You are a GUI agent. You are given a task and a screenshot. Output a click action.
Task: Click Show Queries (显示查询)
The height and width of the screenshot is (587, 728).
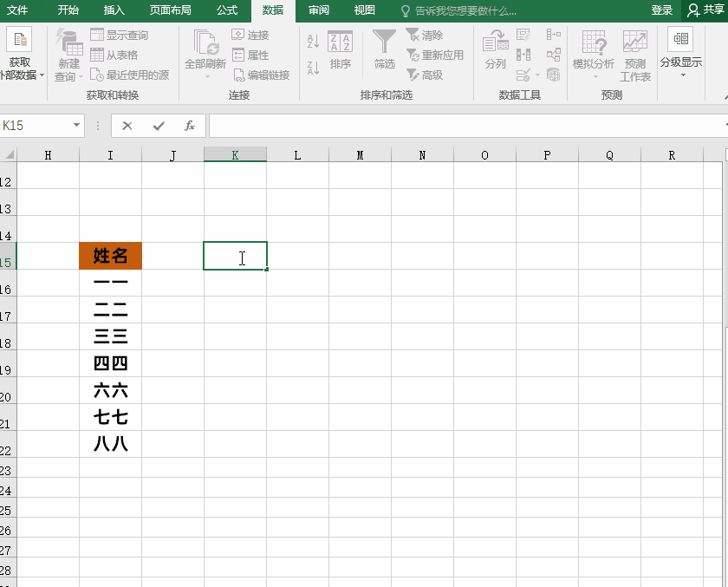tap(120, 35)
